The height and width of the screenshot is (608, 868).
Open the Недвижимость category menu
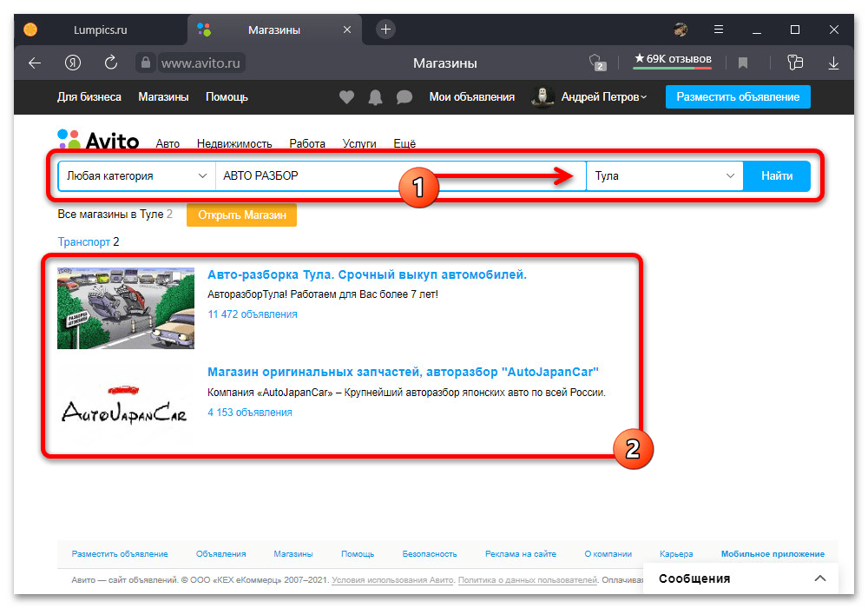pos(234,144)
